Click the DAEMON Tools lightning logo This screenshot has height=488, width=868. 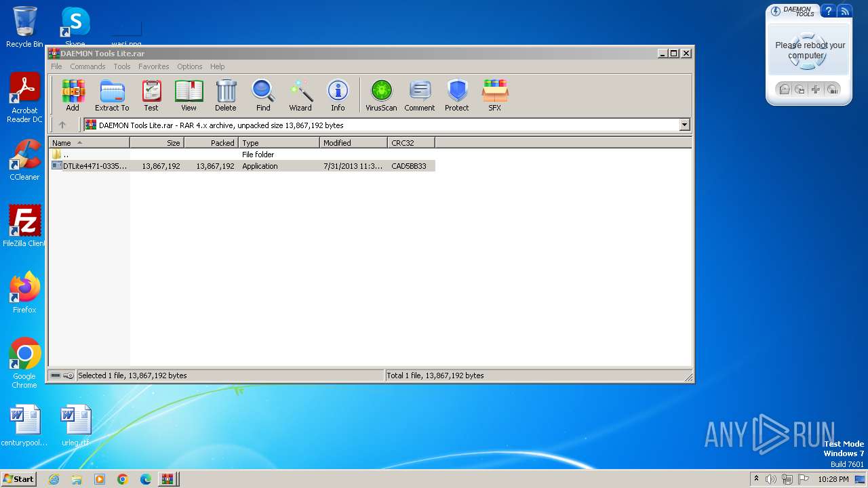[x=776, y=11]
